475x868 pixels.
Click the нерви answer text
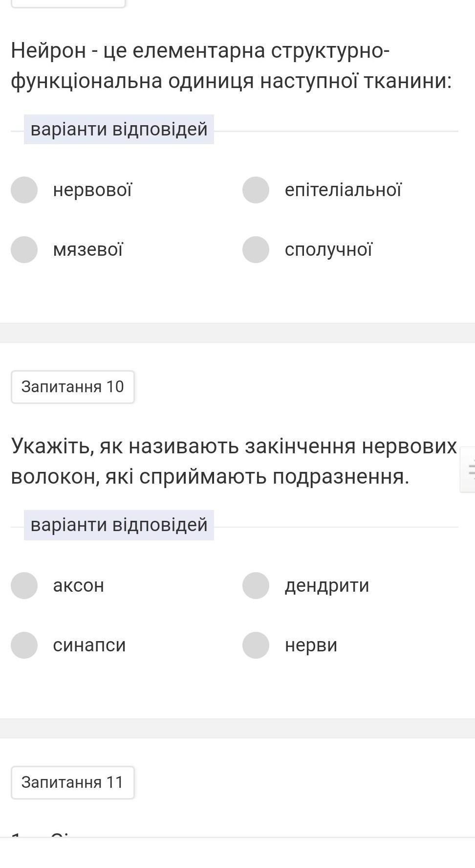point(311,645)
